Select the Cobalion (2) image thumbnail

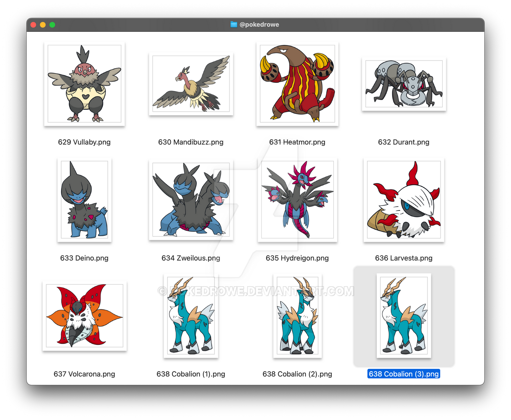tap(297, 316)
